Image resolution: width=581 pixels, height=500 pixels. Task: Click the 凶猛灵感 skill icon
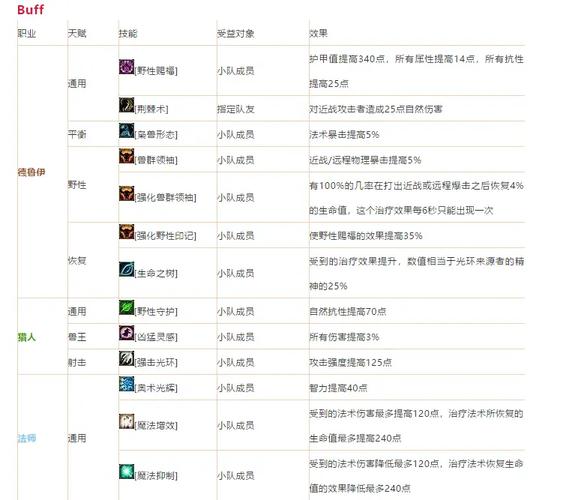(126, 333)
